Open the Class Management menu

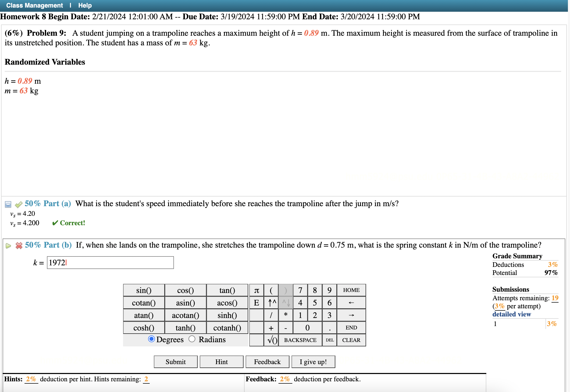coord(34,5)
